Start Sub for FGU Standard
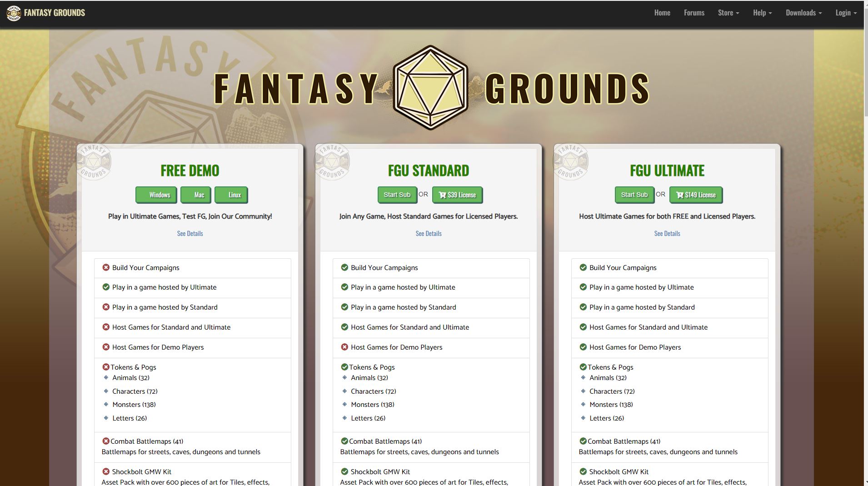The image size is (868, 486). [397, 195]
